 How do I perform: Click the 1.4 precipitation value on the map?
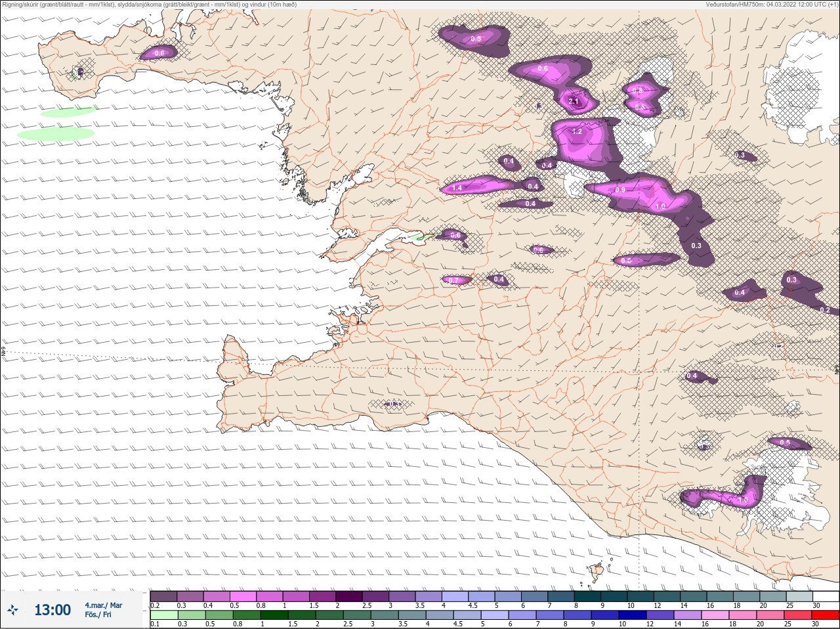(457, 188)
